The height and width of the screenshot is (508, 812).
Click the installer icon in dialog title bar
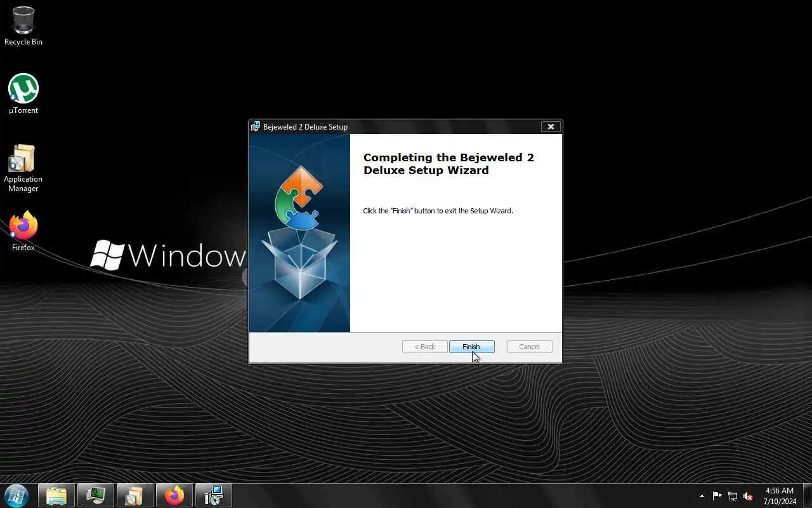[256, 126]
